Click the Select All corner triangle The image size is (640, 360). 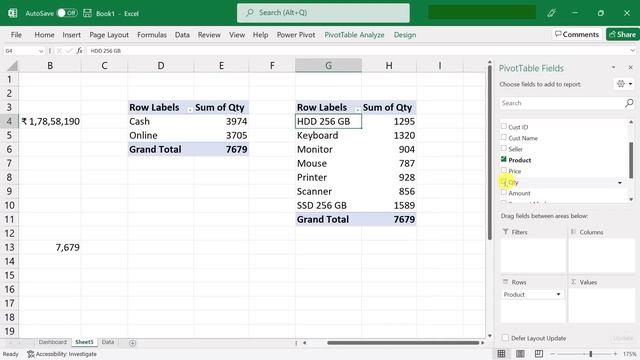(x=13, y=66)
